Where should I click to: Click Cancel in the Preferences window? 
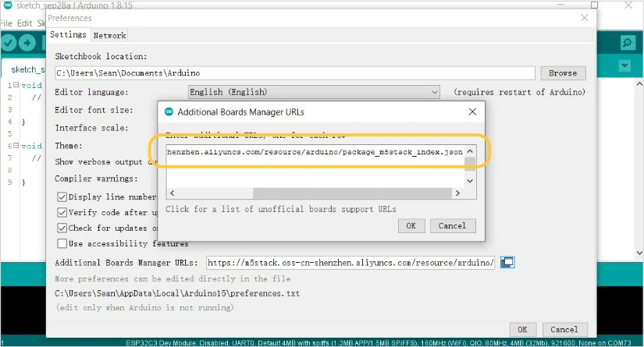564,329
